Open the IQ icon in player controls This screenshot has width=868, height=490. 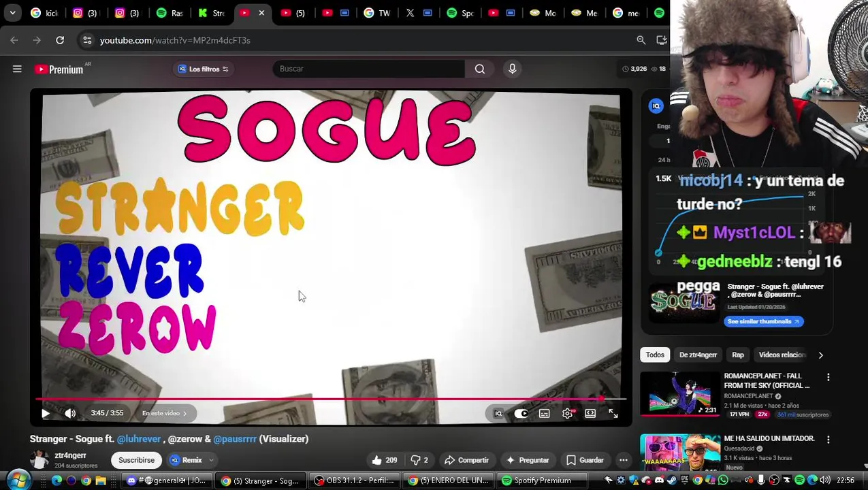[498, 413]
